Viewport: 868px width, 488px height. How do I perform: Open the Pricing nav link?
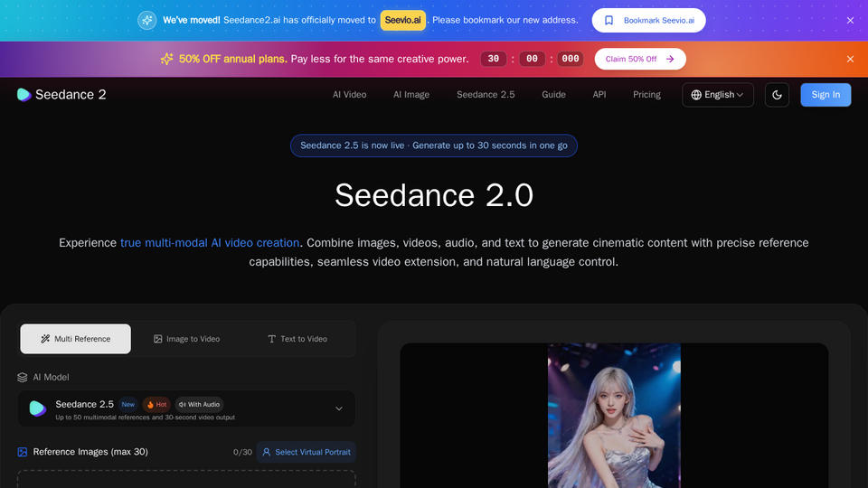click(x=646, y=95)
